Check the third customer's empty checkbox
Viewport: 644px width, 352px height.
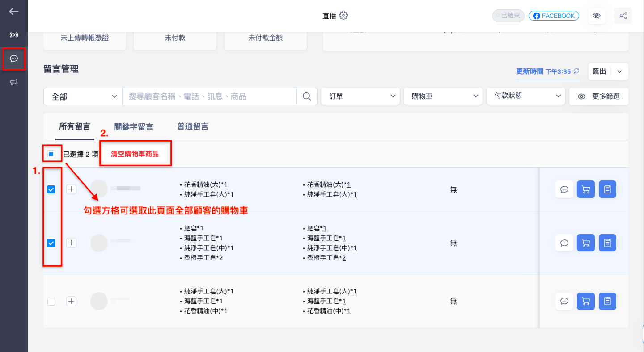[51, 302]
